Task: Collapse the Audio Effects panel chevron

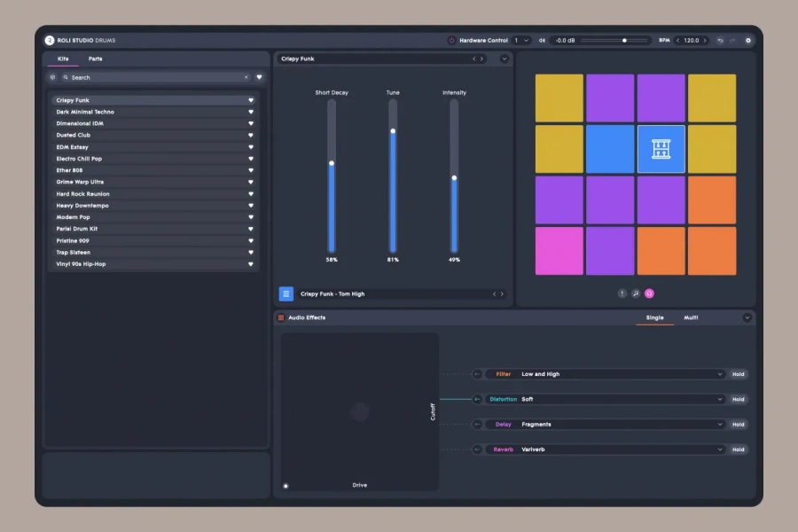Action: (747, 317)
